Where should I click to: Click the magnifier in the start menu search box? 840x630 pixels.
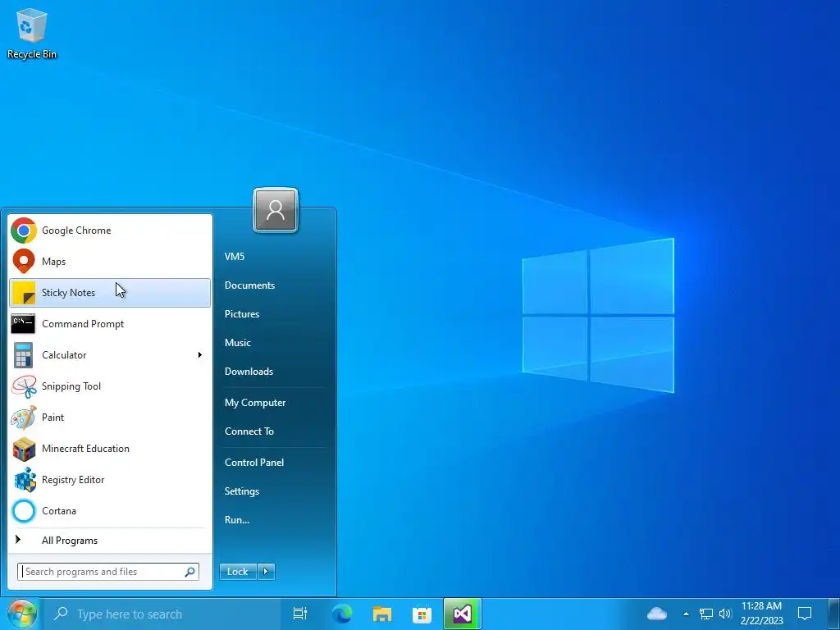tap(189, 572)
